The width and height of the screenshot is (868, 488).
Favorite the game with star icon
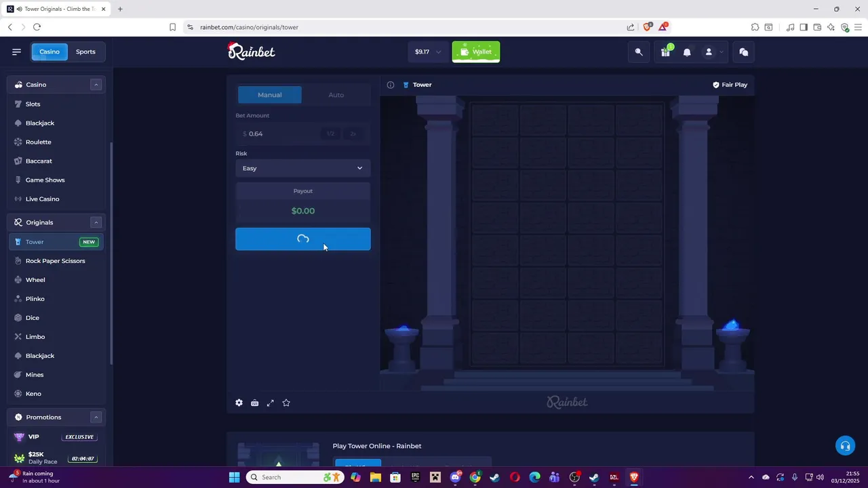(286, 403)
